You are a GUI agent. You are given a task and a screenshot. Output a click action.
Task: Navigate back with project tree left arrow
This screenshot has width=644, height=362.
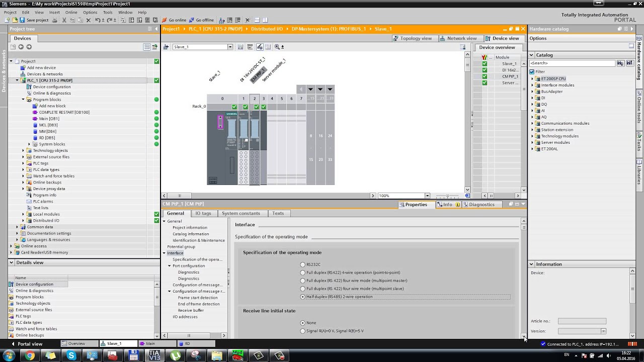(x=21, y=47)
